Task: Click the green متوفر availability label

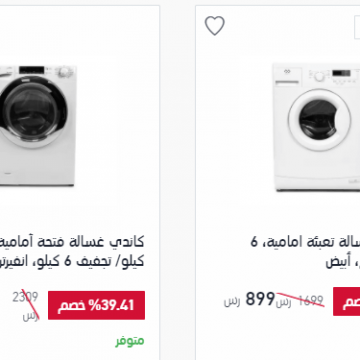Action: tap(130, 341)
